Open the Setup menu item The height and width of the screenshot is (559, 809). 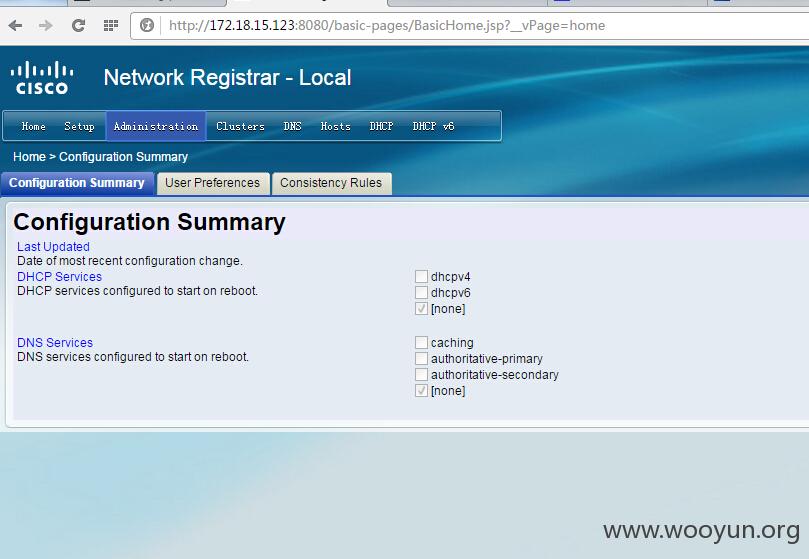[x=79, y=126]
